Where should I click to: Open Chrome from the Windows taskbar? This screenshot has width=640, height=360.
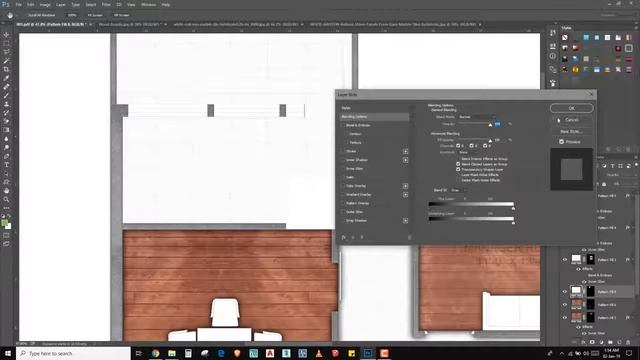click(156, 353)
